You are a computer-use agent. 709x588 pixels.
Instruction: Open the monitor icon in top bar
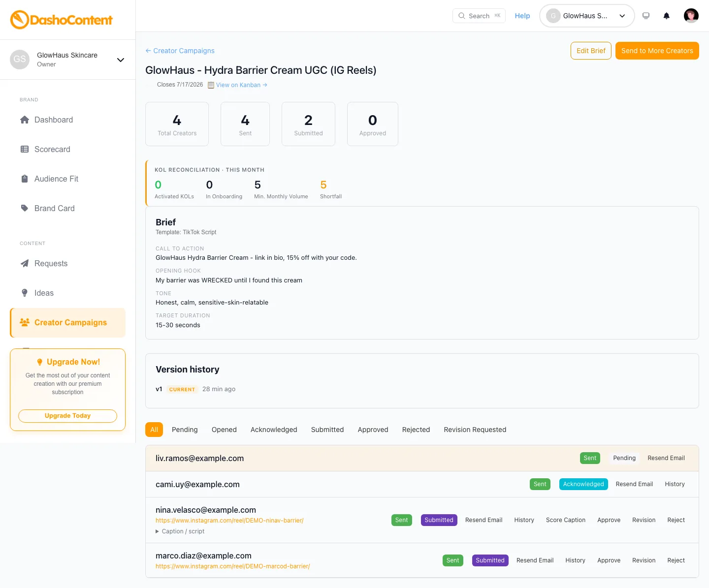(646, 16)
